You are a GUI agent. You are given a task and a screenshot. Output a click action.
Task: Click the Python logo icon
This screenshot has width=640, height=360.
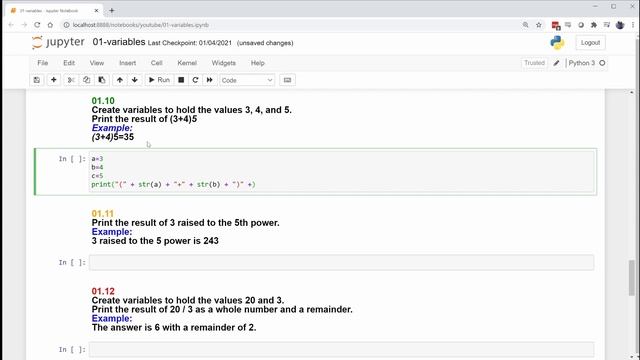tap(557, 42)
